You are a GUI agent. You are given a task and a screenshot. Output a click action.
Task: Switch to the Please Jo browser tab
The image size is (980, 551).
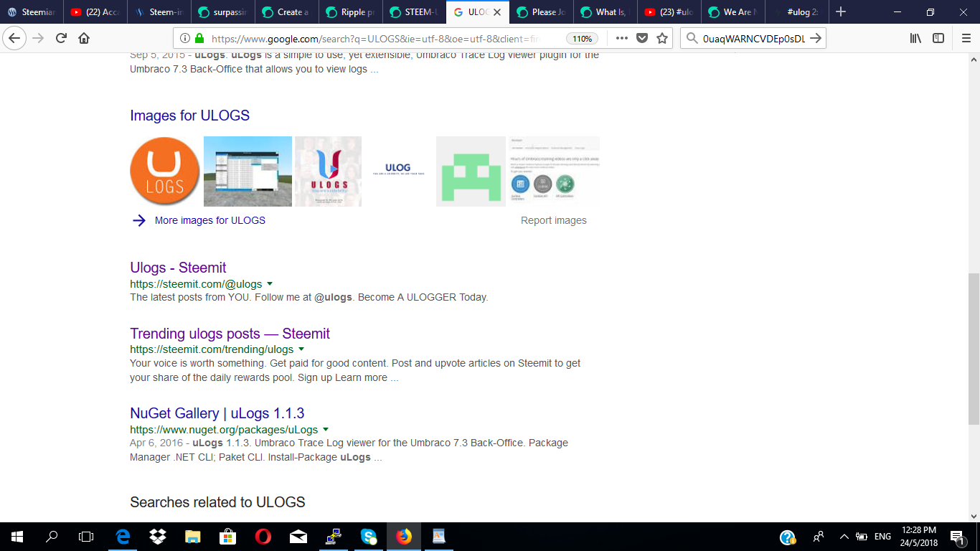[543, 12]
